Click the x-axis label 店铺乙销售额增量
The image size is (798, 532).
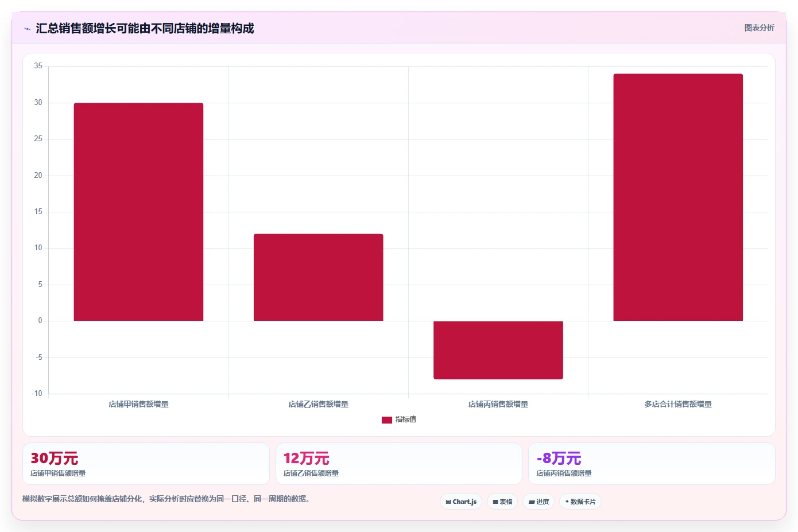click(x=318, y=404)
